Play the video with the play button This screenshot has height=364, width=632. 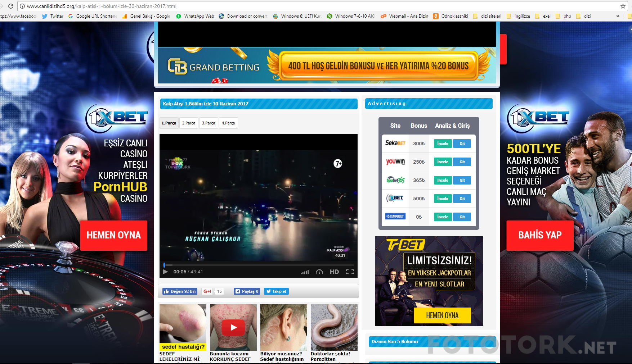click(x=165, y=272)
